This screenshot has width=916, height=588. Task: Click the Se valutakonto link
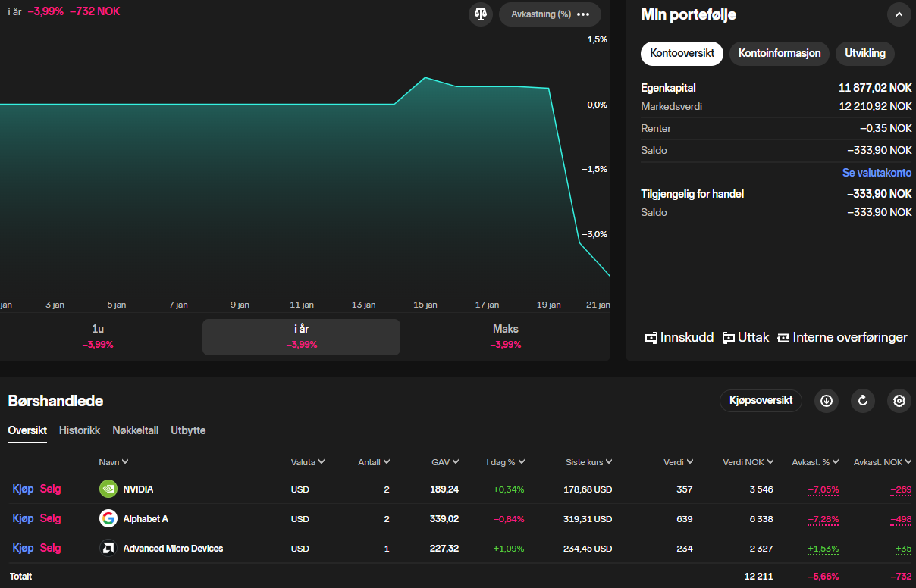877,173
